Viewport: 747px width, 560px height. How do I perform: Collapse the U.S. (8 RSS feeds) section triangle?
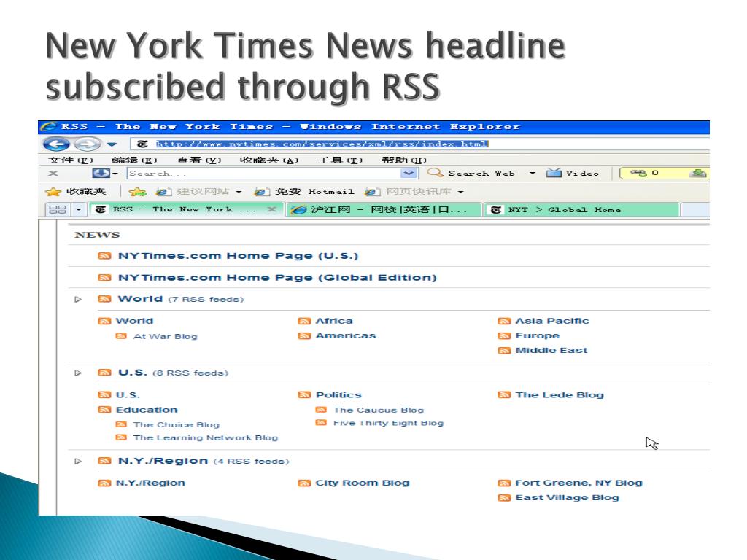pos(78,373)
